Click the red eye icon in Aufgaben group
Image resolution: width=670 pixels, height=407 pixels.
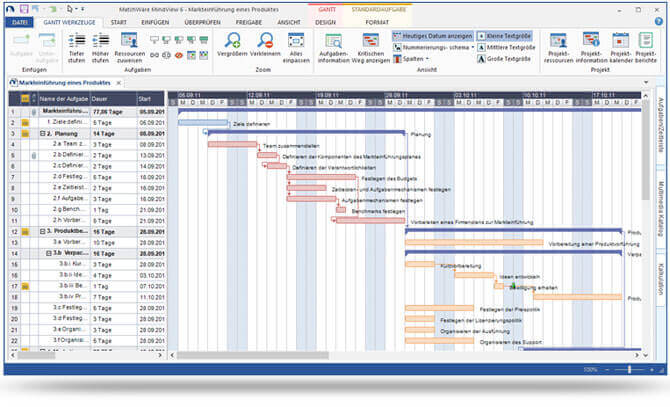point(179,55)
